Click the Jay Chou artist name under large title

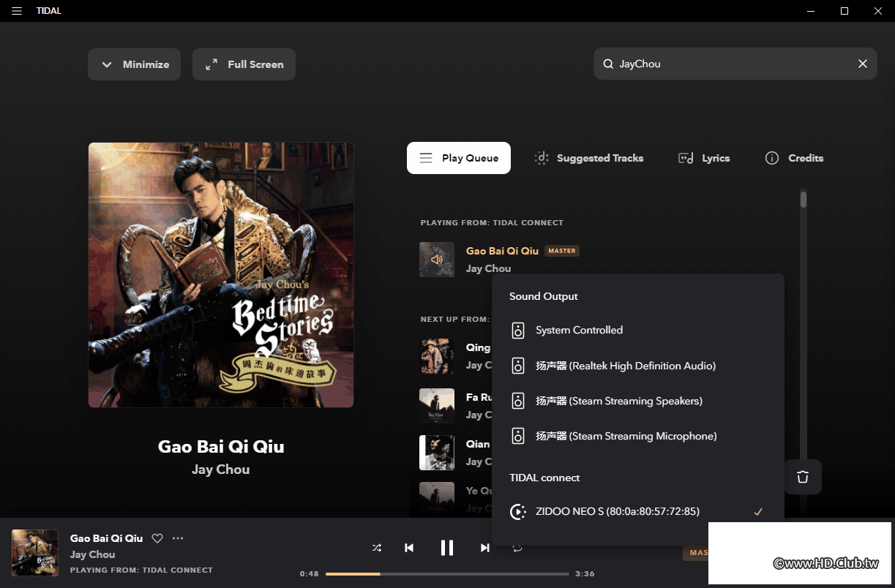pos(221,470)
